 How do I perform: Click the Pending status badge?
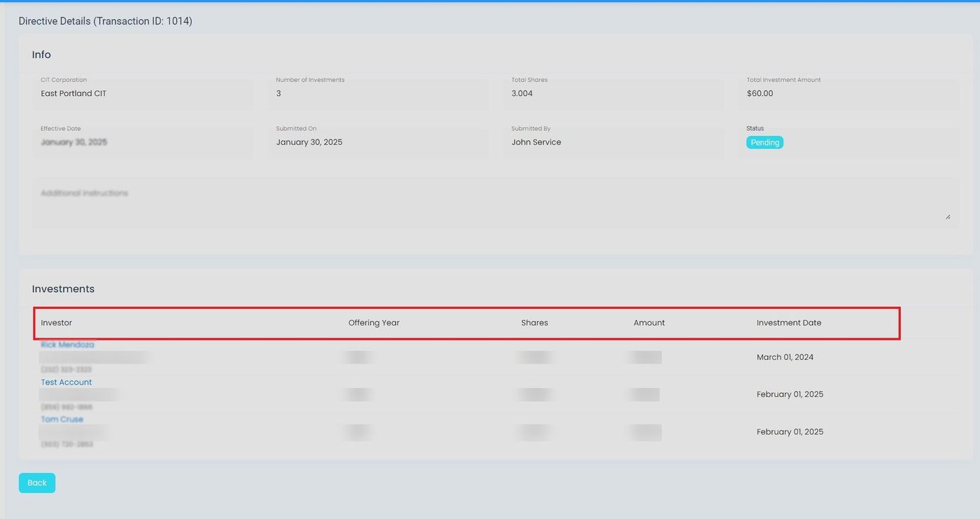pos(764,142)
